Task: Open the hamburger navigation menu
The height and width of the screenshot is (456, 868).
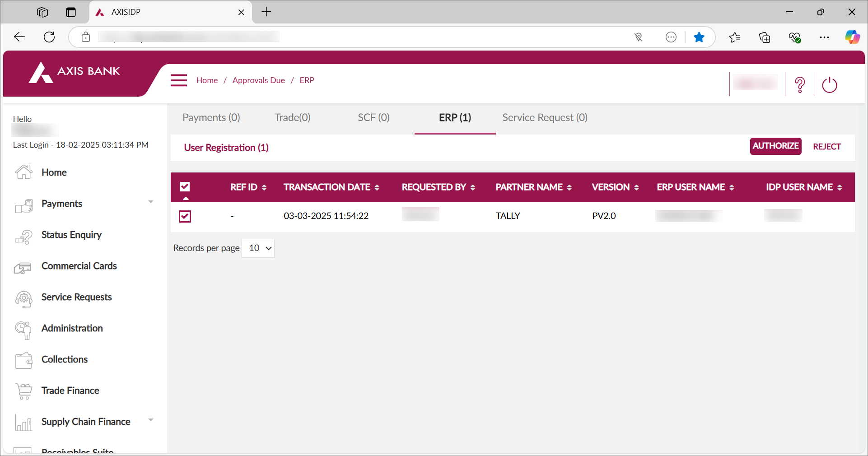Action: click(x=179, y=80)
